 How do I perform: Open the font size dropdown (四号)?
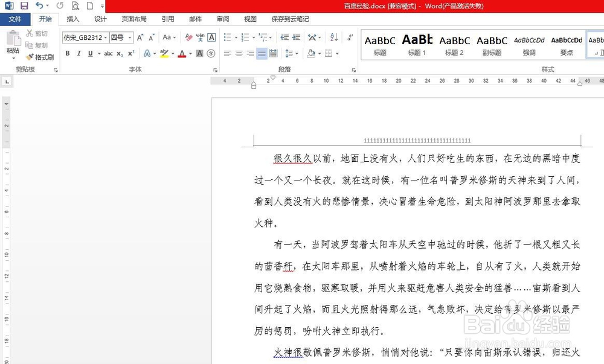click(x=130, y=37)
